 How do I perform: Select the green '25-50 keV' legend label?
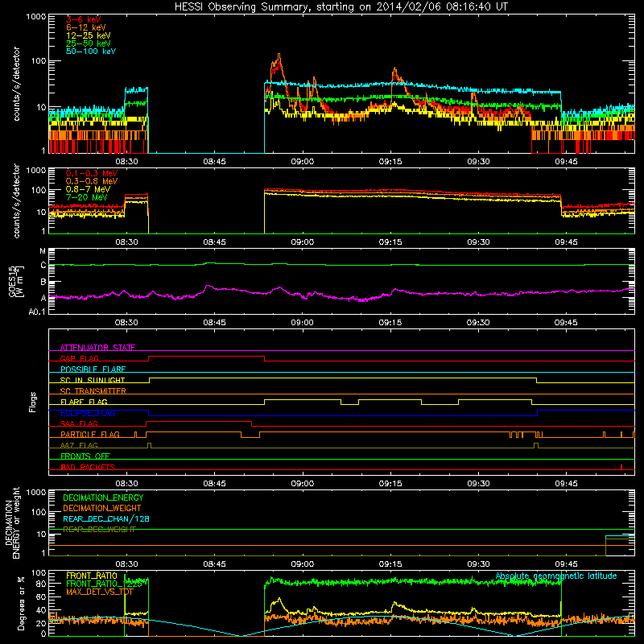point(89,43)
